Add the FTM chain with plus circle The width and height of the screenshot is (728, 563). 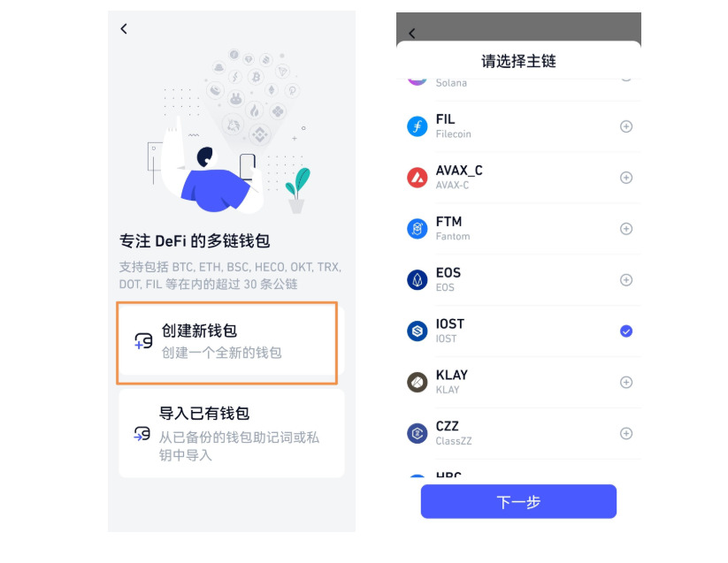point(626,229)
